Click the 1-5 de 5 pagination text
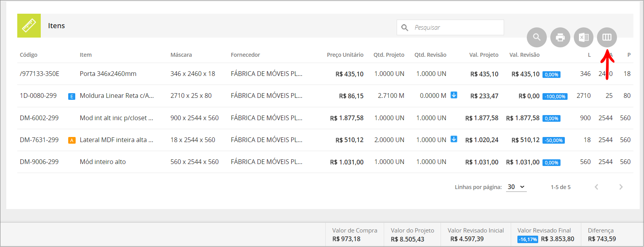This screenshot has height=247, width=644. (x=561, y=187)
